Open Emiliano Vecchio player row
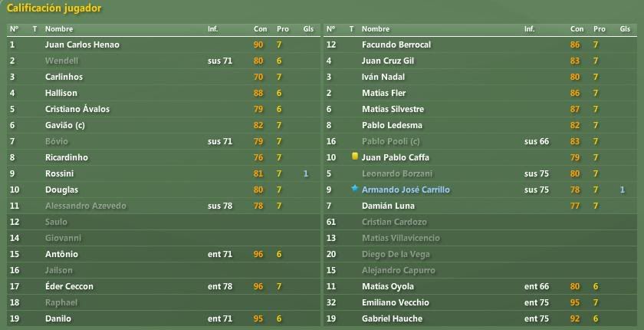 pos(480,302)
